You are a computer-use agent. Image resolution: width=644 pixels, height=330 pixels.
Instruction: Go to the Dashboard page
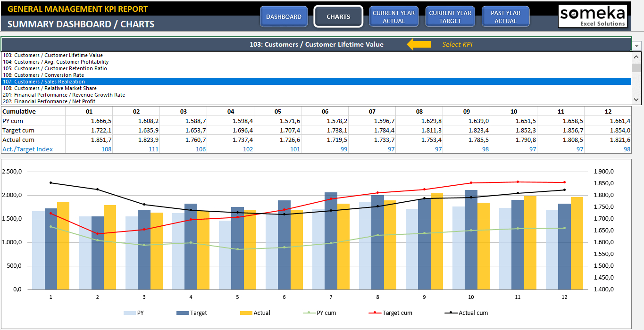coord(284,16)
